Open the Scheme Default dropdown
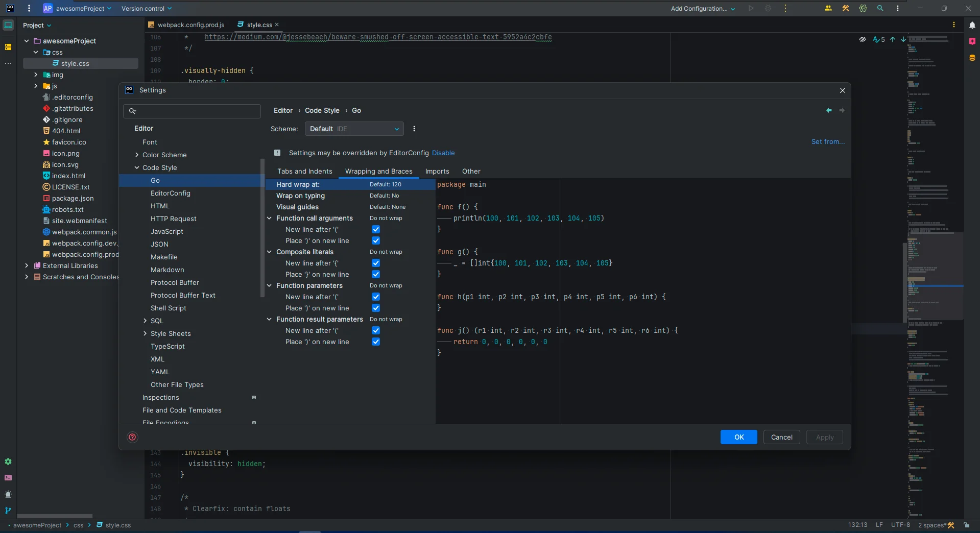 pos(354,129)
